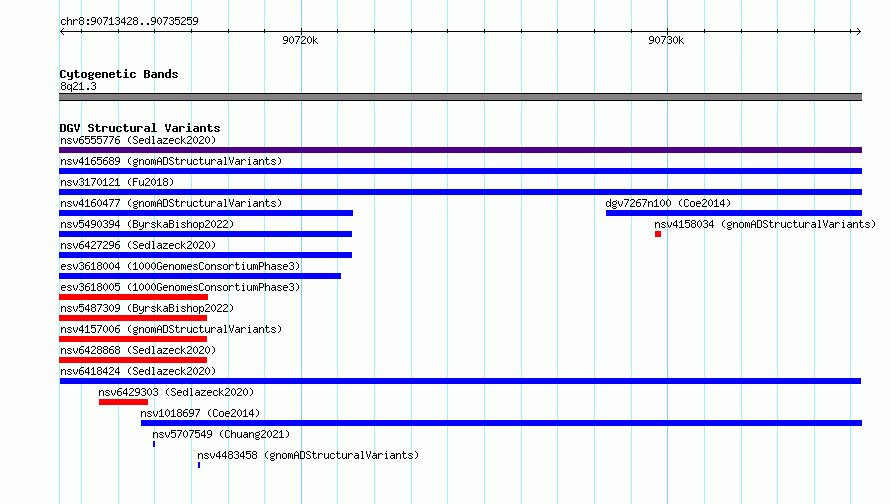Click nsv5707549 (Chuang2021) label
The width and height of the screenshot is (890, 504).
[221, 434]
